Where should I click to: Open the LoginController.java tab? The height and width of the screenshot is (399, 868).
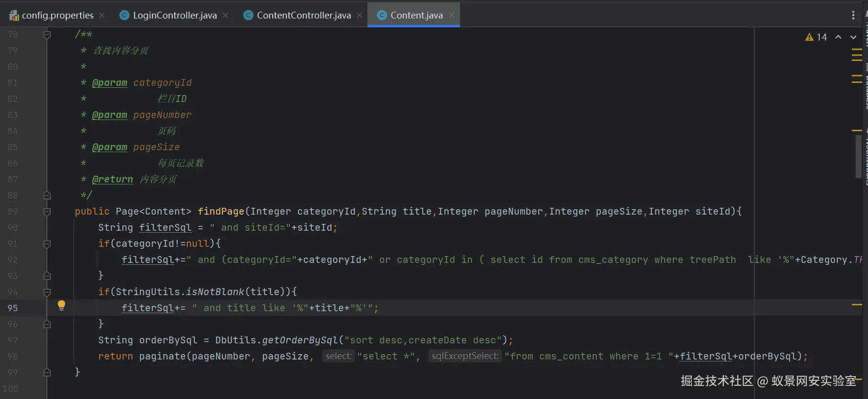tap(174, 15)
